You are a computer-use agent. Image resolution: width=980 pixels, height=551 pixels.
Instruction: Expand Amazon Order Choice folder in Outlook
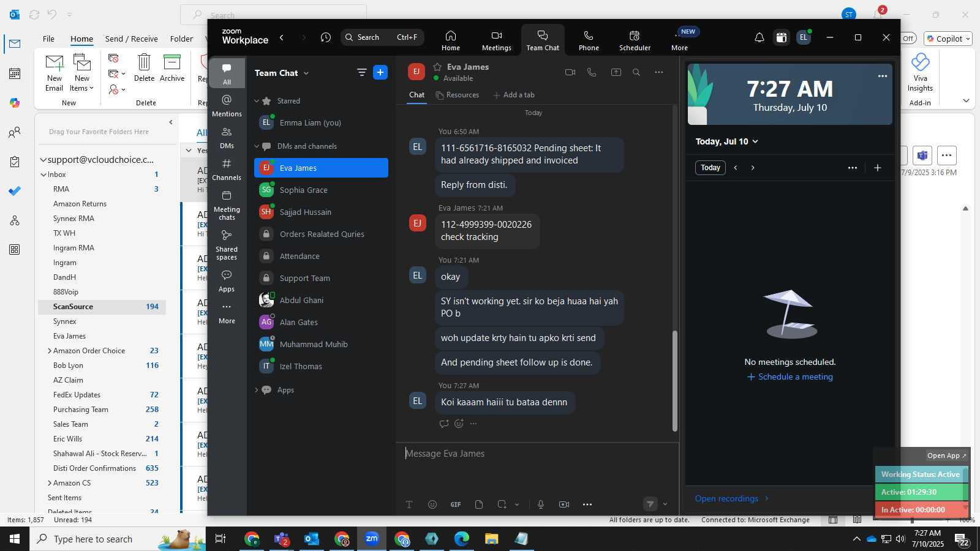tap(50, 351)
